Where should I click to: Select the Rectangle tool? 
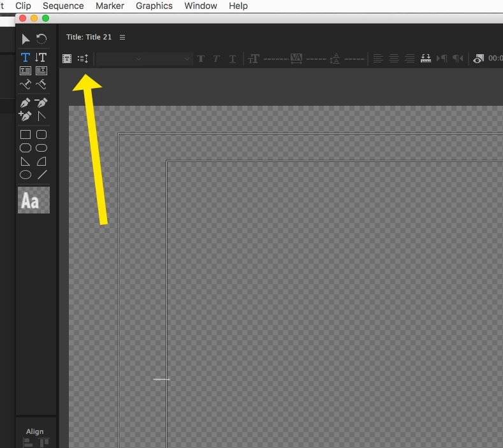pyautogui.click(x=26, y=134)
